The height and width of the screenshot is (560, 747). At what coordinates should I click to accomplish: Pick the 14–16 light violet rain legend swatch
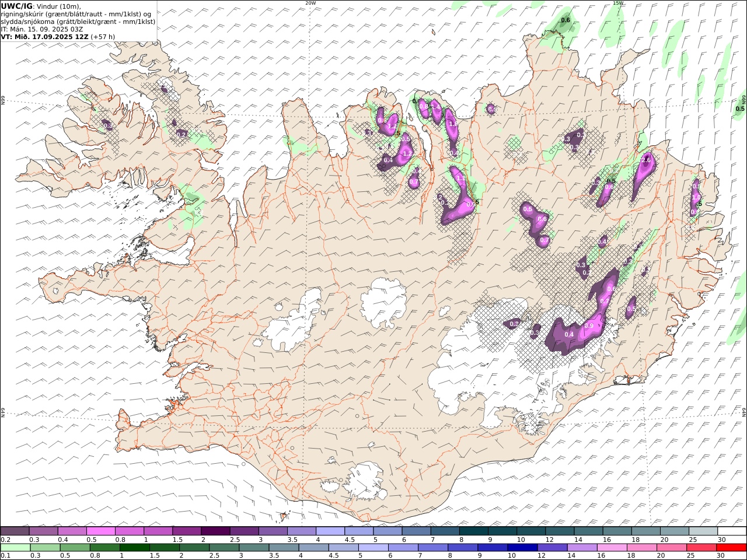[581, 548]
